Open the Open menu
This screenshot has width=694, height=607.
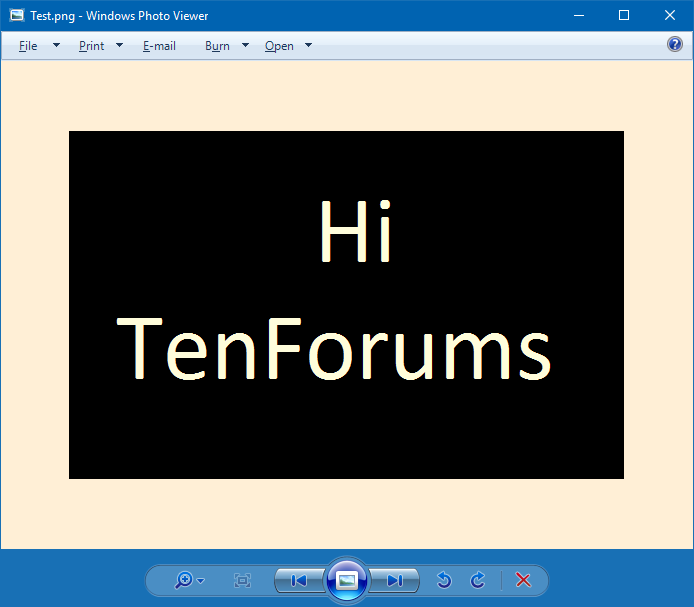point(279,46)
